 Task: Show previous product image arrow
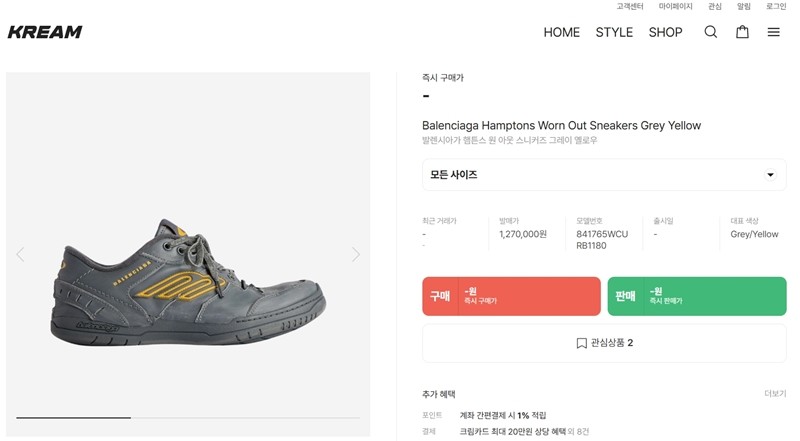20,254
